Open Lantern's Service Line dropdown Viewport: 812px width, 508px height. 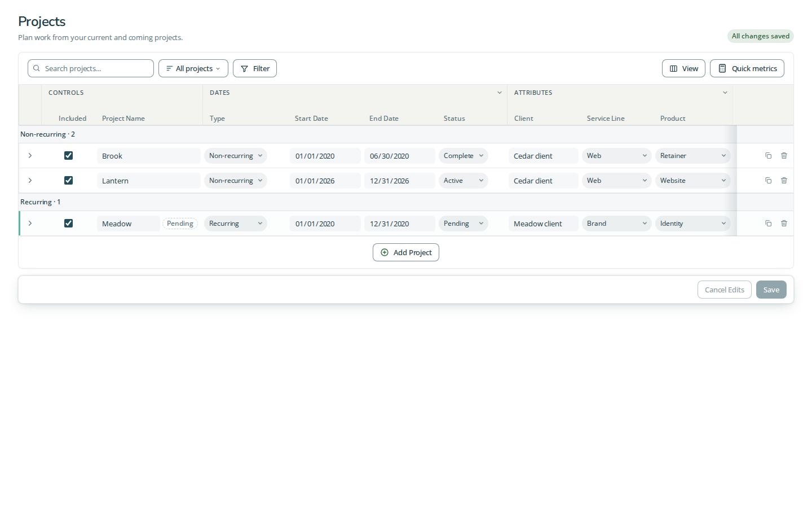click(617, 181)
